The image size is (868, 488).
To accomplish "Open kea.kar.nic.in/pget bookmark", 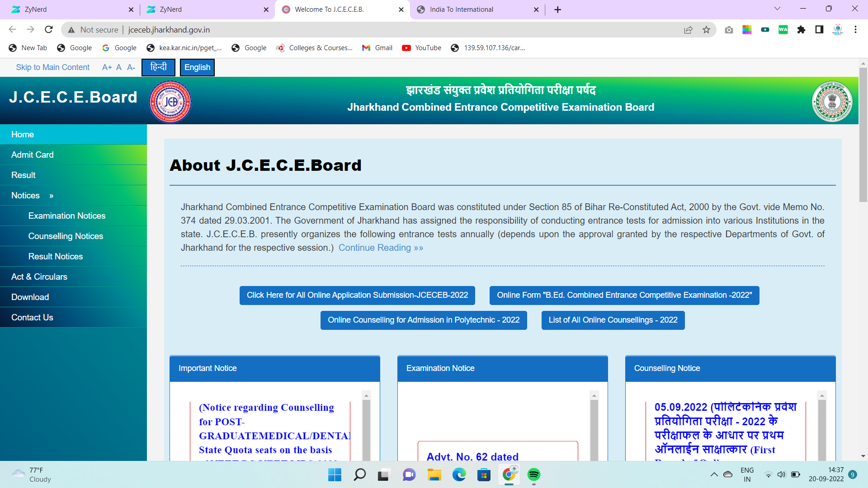I will pos(184,48).
